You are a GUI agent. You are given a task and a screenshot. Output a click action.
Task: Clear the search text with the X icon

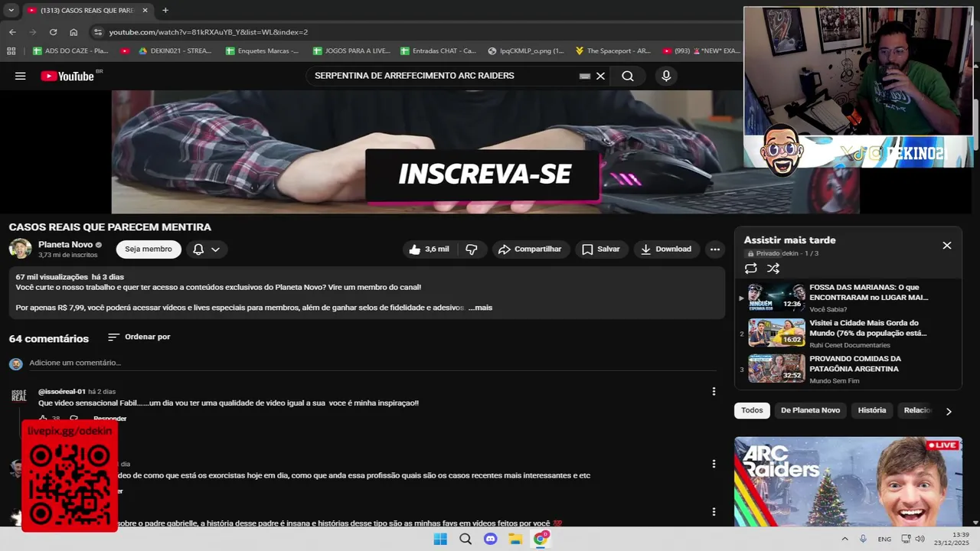point(600,76)
